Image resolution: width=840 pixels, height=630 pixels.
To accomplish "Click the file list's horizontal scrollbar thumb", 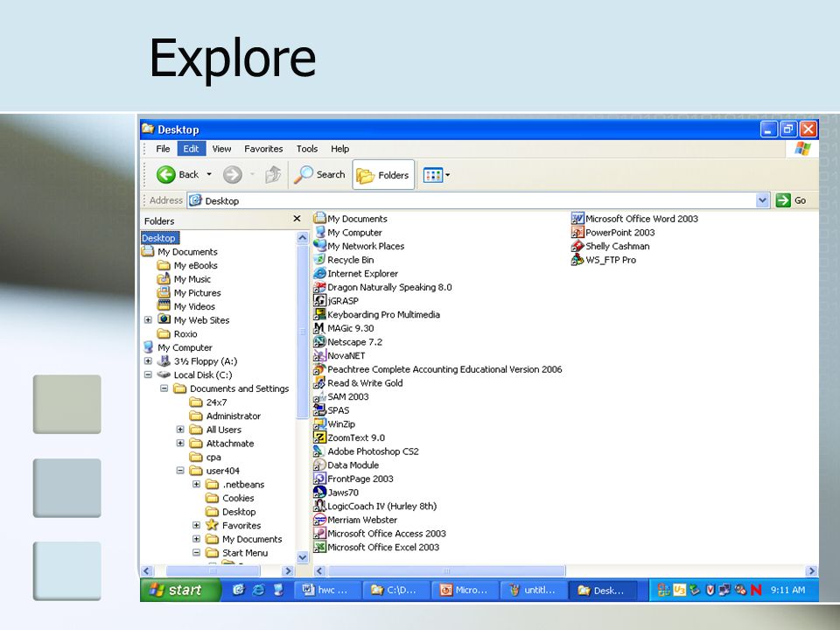I will (446, 571).
